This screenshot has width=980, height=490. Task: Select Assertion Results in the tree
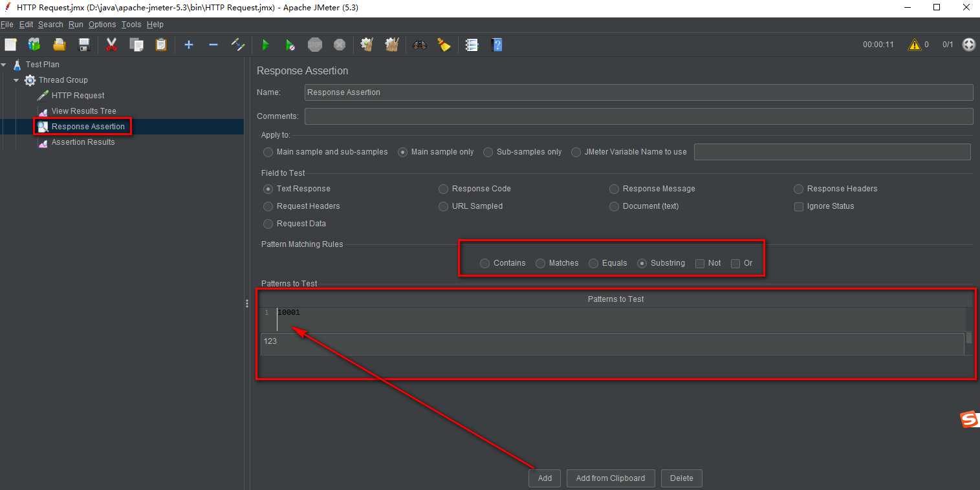[83, 142]
